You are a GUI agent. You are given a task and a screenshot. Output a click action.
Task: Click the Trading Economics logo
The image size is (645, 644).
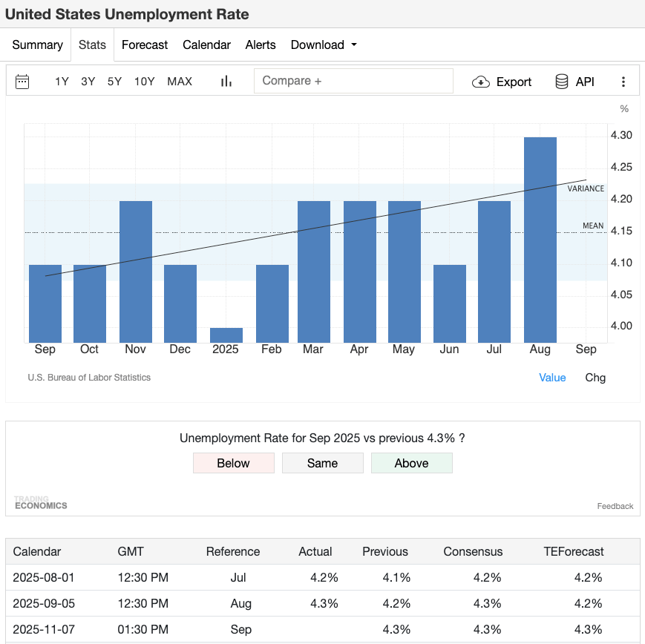(41, 503)
